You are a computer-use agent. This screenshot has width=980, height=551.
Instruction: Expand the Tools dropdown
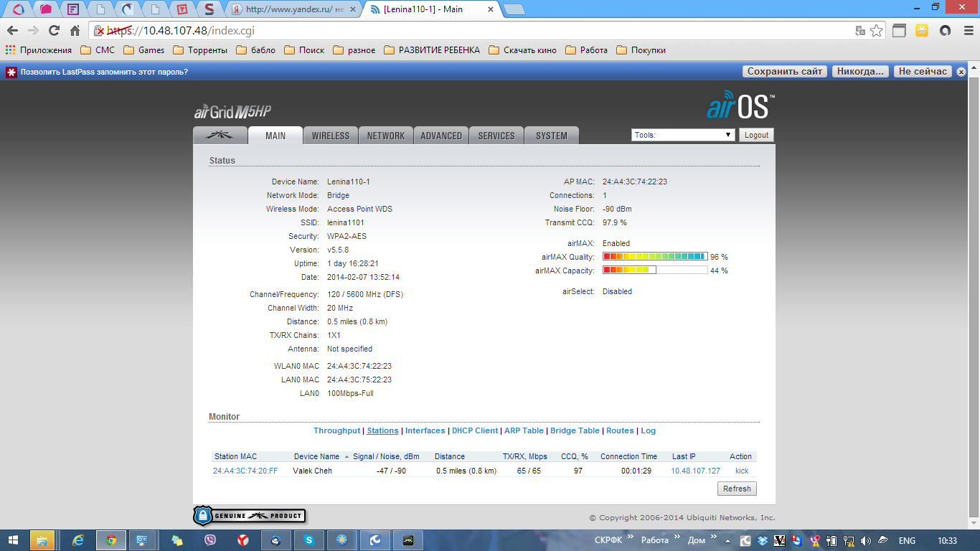[x=682, y=135]
